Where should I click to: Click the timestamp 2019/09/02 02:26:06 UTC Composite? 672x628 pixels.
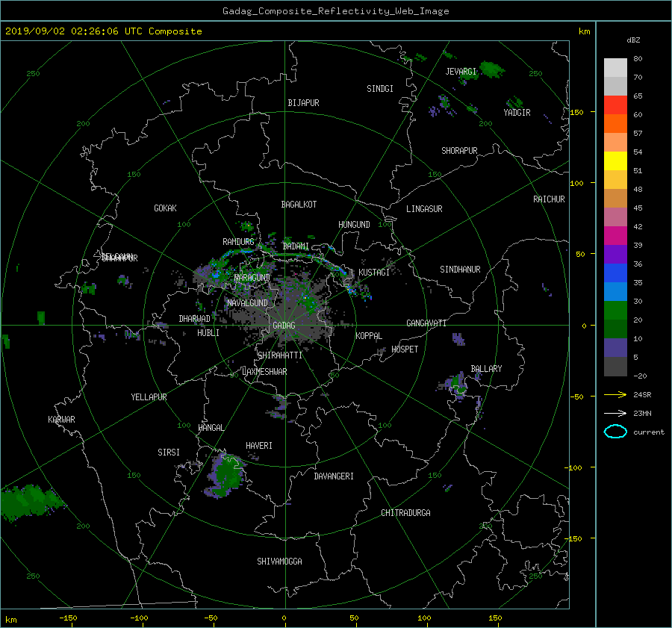click(103, 31)
